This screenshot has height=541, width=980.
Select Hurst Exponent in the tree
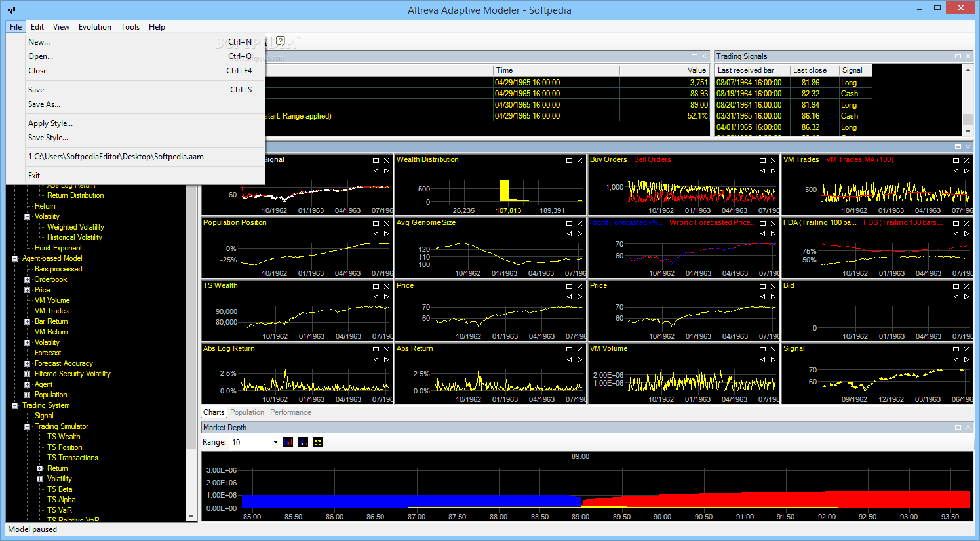[x=58, y=248]
